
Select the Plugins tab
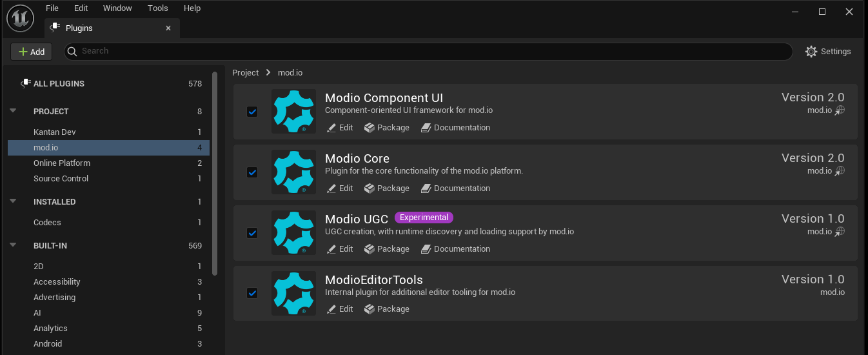click(112, 28)
